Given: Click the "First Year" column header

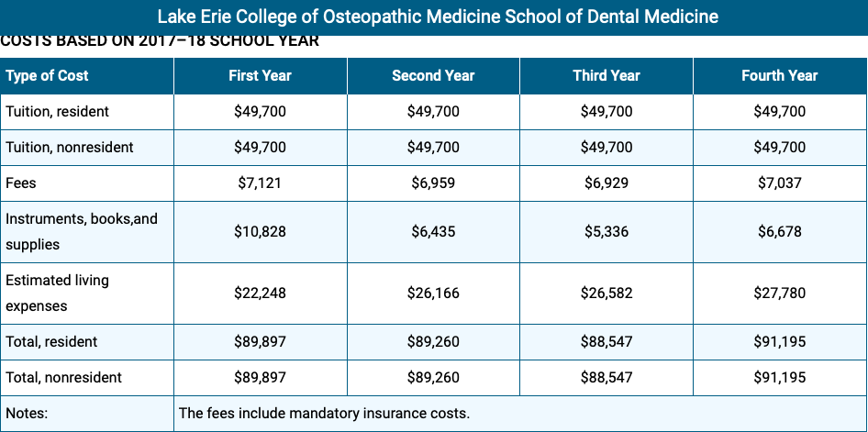Looking at the screenshot, I should (260, 75).
